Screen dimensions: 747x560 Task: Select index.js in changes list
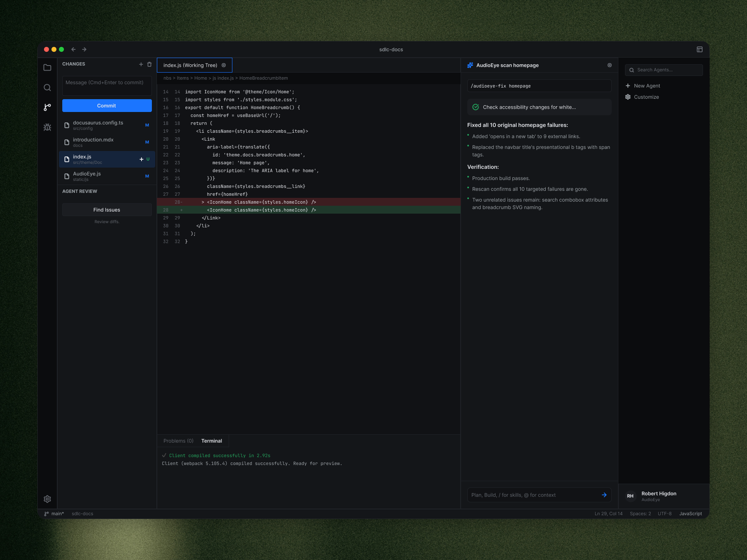coord(107,159)
